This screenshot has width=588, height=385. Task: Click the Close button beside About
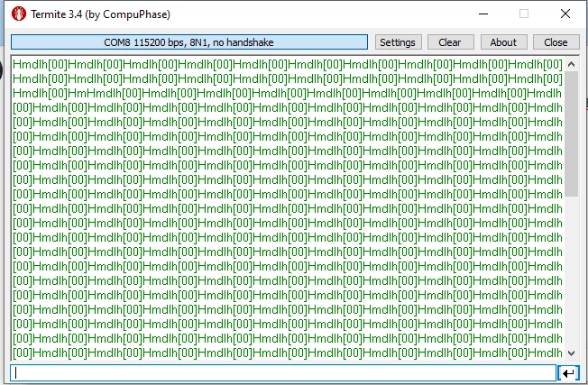click(556, 42)
